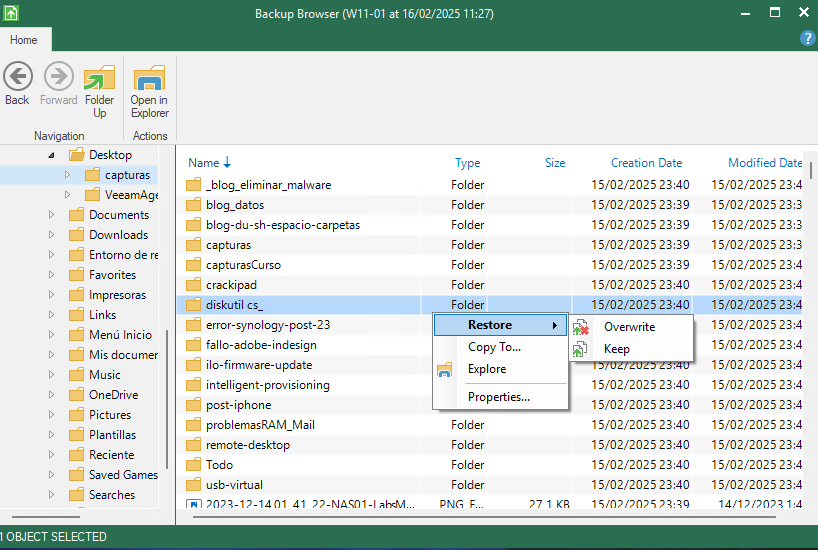Switch to the Home ribbon tab
The height and width of the screenshot is (550, 818).
point(24,40)
